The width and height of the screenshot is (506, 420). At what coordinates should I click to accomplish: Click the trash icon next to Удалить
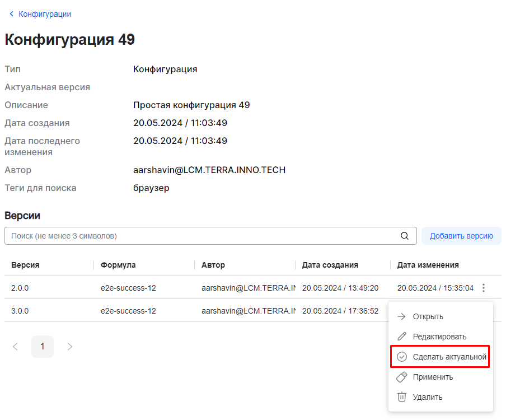tap(401, 397)
